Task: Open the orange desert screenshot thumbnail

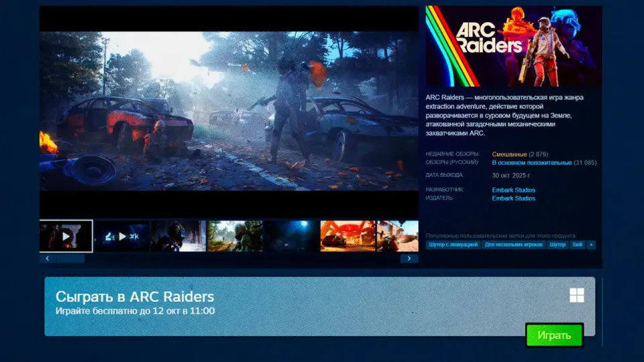Action: [x=347, y=236]
